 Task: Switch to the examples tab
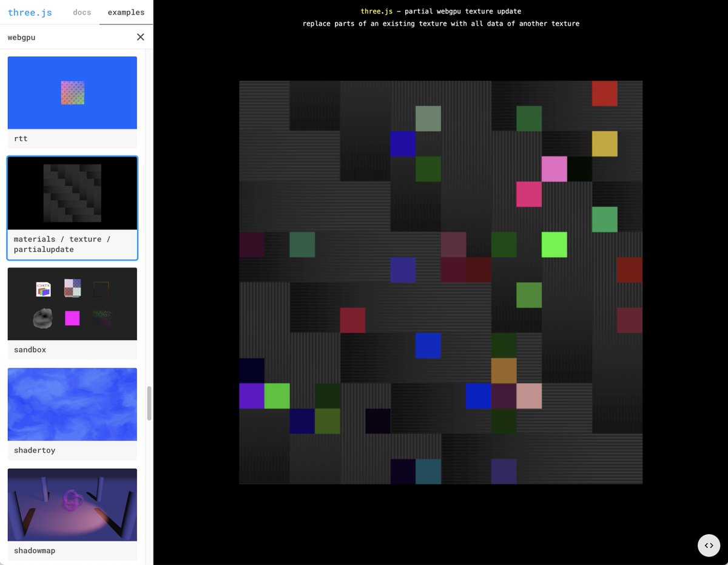point(126,12)
